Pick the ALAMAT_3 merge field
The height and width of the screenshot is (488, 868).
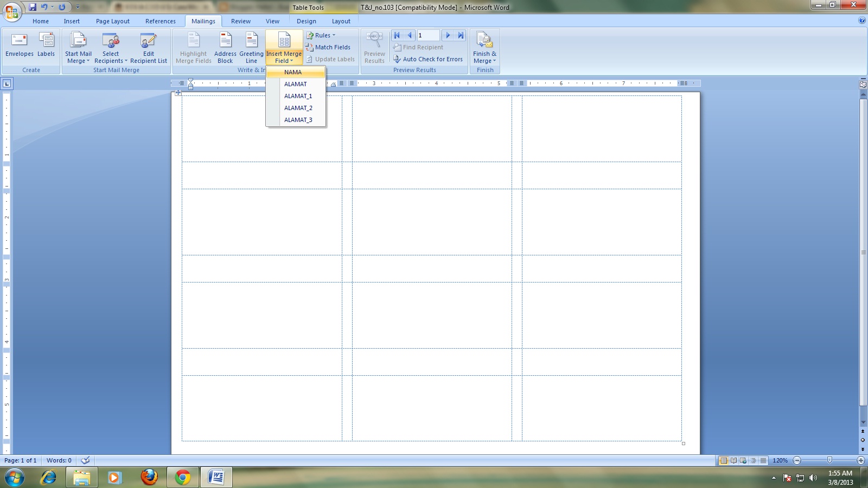296,120
